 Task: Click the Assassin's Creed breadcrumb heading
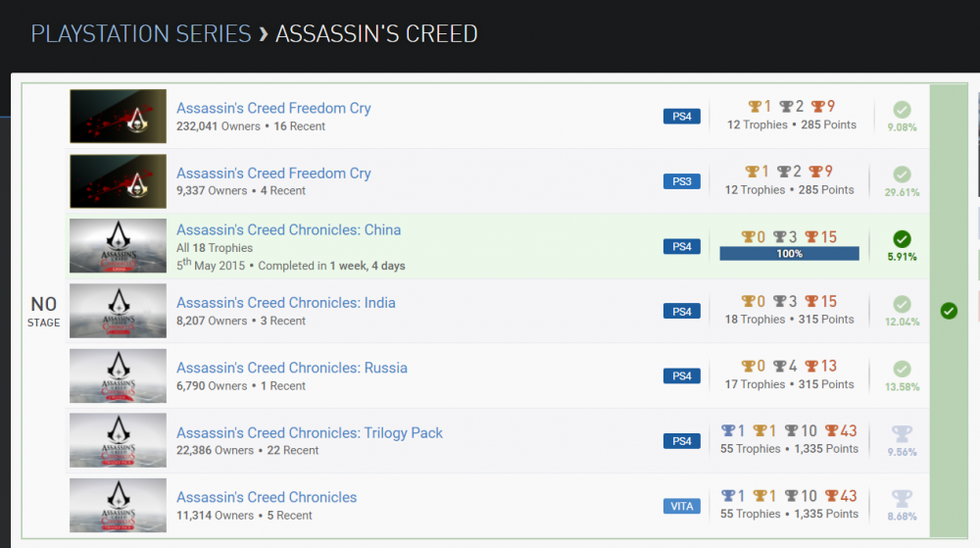point(376,34)
